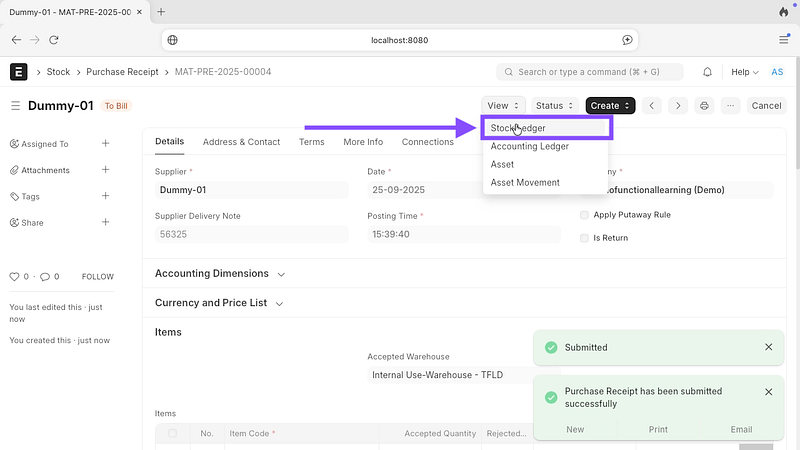
Task: Open the Status dropdown
Action: [555, 106]
